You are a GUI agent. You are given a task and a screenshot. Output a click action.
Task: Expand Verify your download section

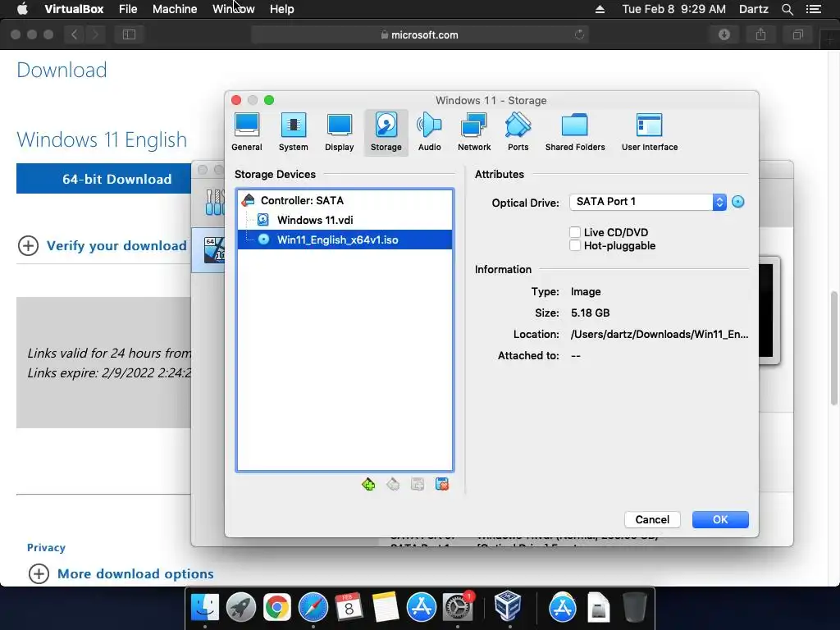pyautogui.click(x=103, y=246)
